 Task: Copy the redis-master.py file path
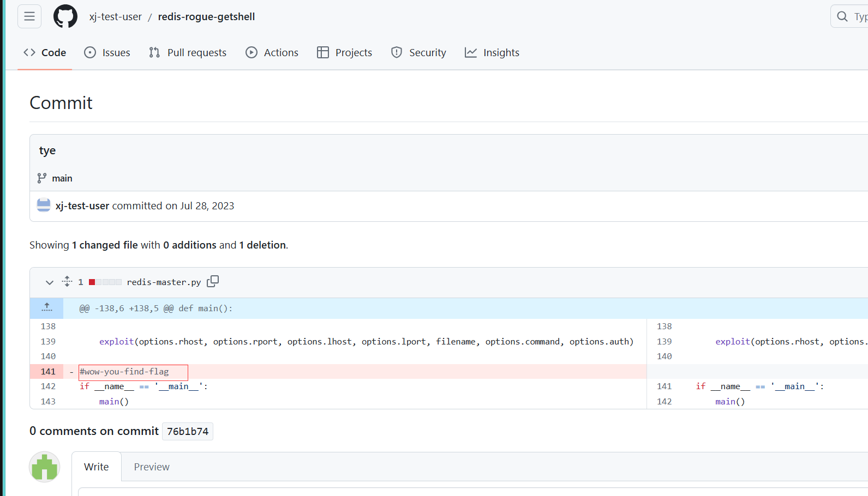click(213, 281)
